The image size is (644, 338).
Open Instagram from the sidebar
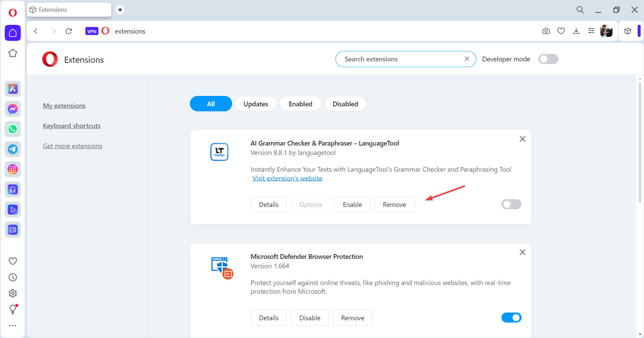13,169
